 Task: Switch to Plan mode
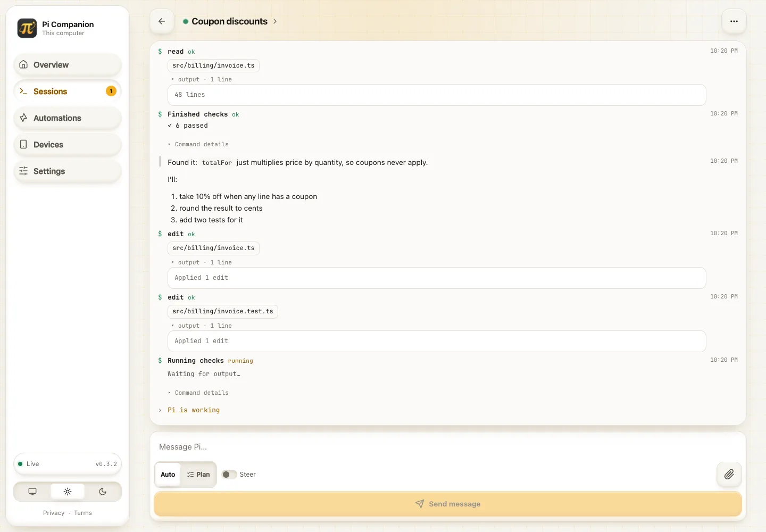[x=198, y=475]
